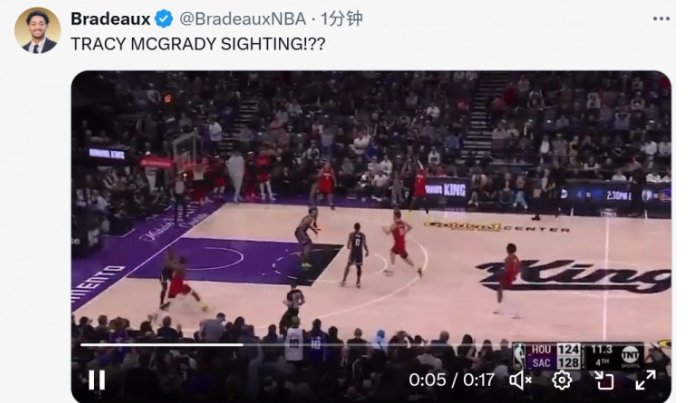Open Bradeaux profile picture
Image resolution: width=688 pixels, height=403 pixels.
37,30
